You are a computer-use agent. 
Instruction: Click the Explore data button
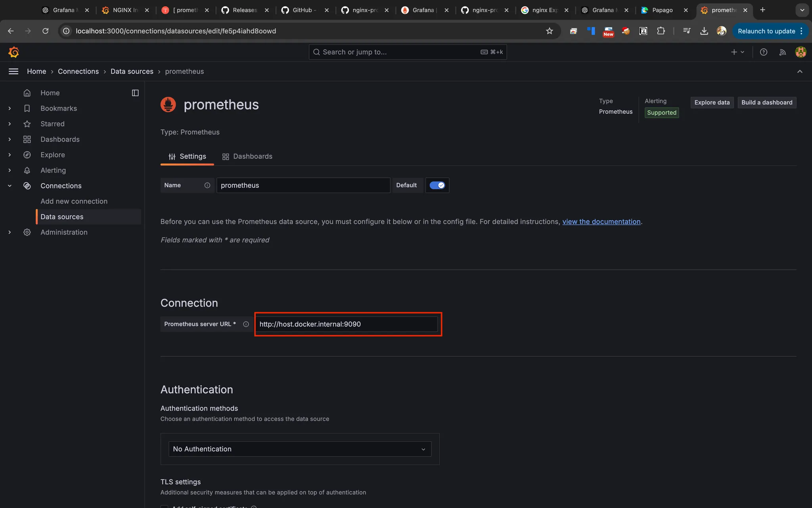(712, 102)
